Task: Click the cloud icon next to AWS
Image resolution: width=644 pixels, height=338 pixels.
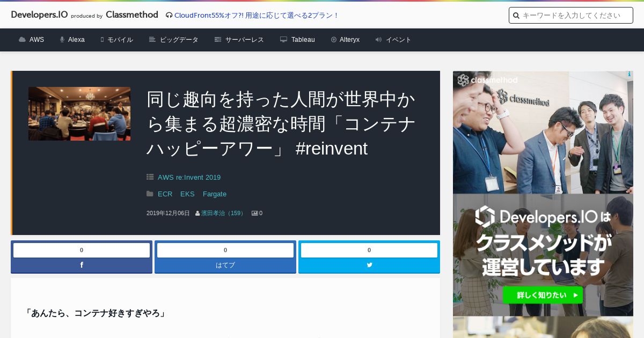Action: 22,40
